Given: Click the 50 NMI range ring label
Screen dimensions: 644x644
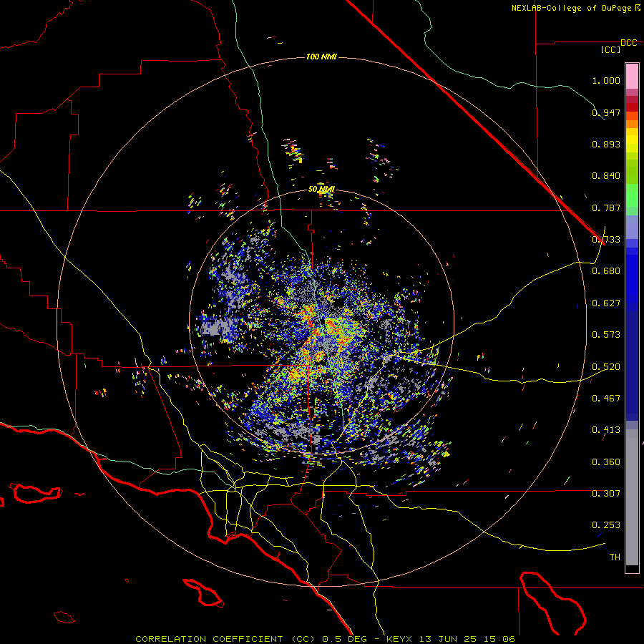Looking at the screenshot, I should 321,190.
